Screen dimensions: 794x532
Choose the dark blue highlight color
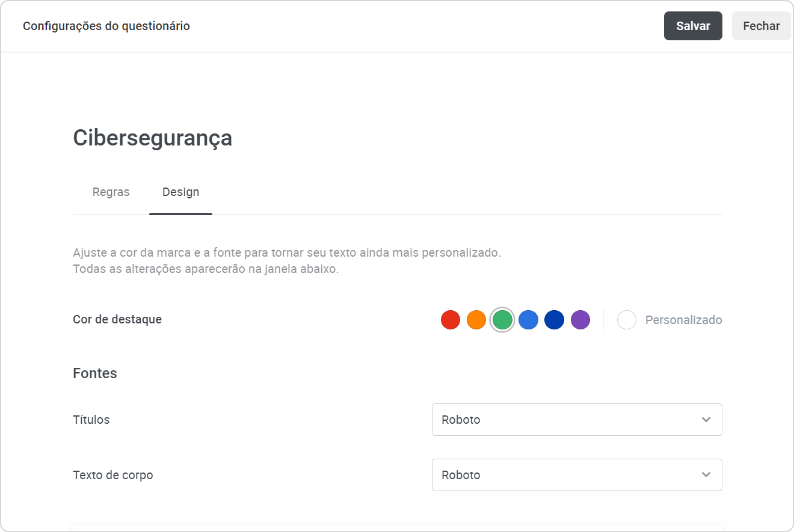[x=554, y=320]
